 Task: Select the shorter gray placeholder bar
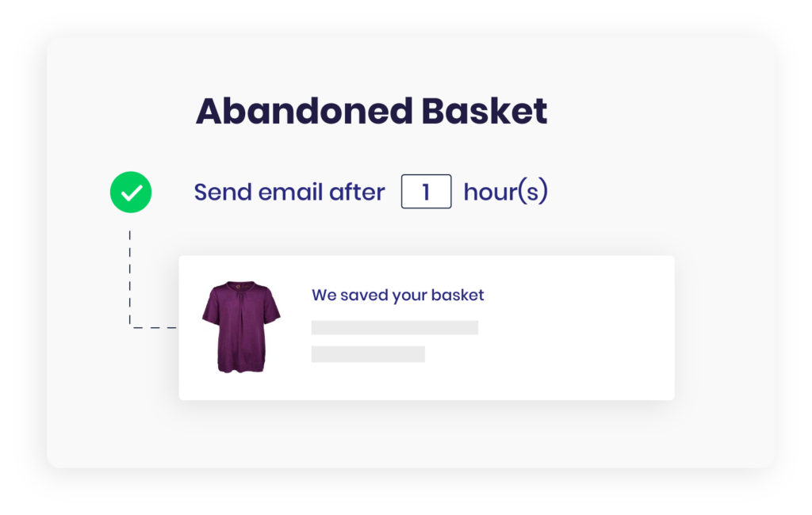[x=368, y=354]
